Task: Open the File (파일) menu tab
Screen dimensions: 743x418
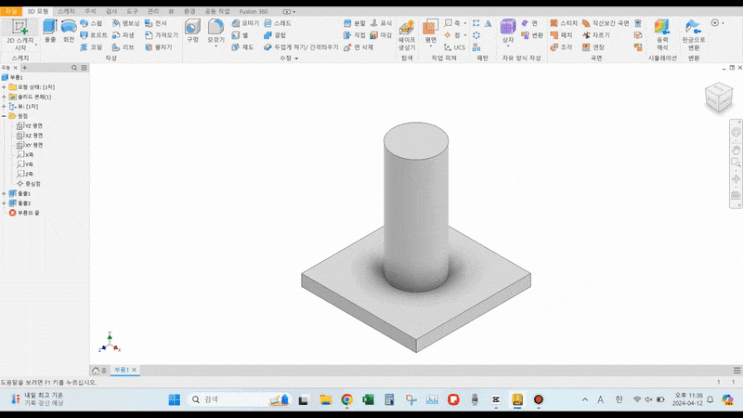Action: 11,11
